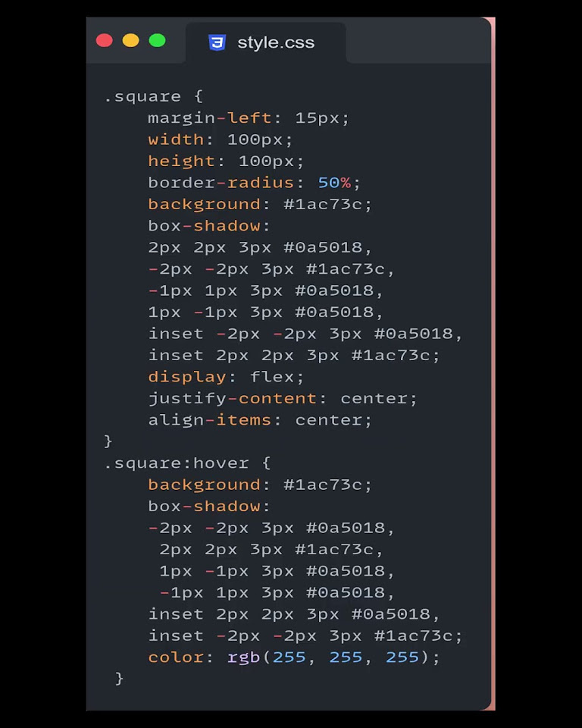
Task: Click the display: flex declaration
Action: tap(226, 377)
